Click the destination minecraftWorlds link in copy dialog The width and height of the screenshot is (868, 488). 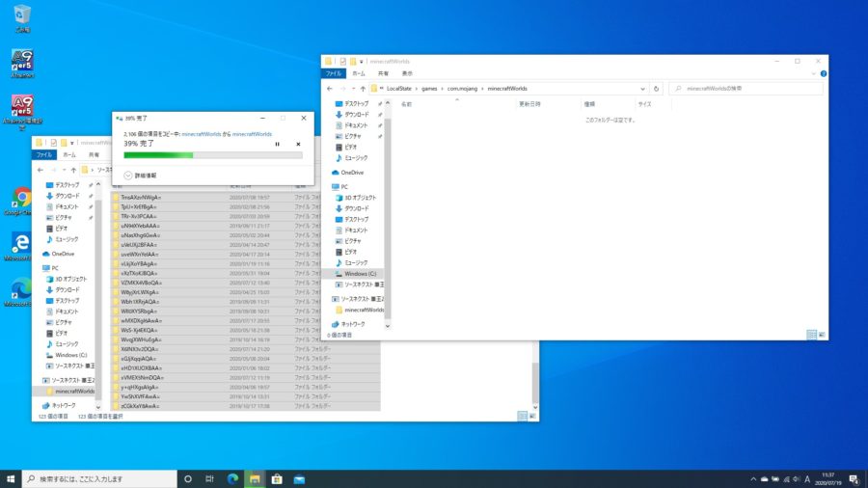tap(253, 134)
